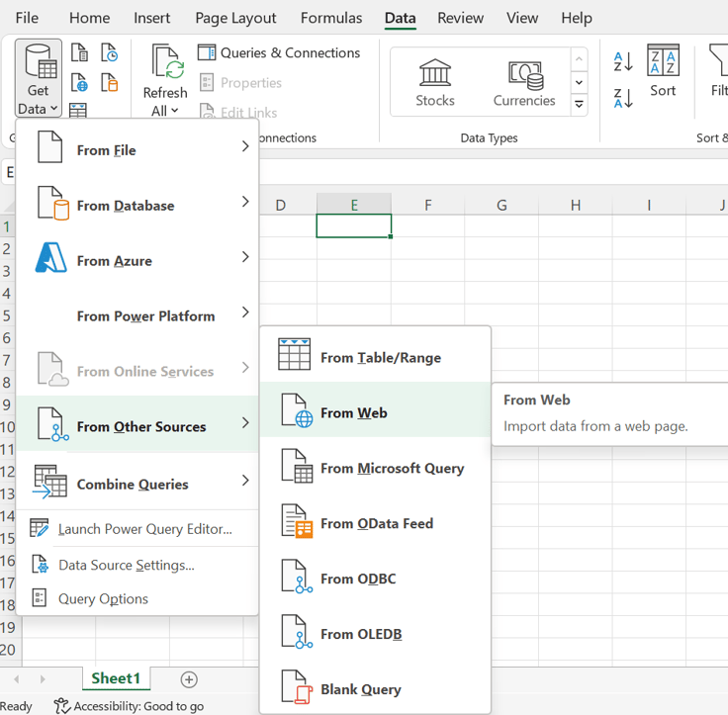Click the column H header
The image size is (728, 715).
(x=575, y=205)
